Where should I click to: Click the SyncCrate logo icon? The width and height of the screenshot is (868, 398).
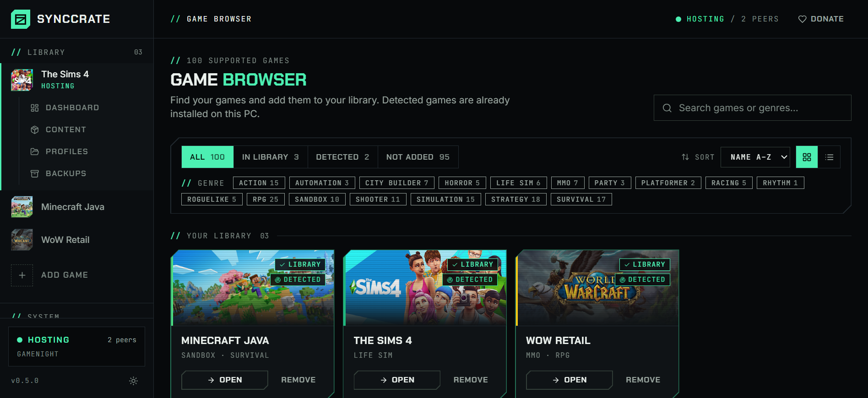pyautogui.click(x=21, y=19)
